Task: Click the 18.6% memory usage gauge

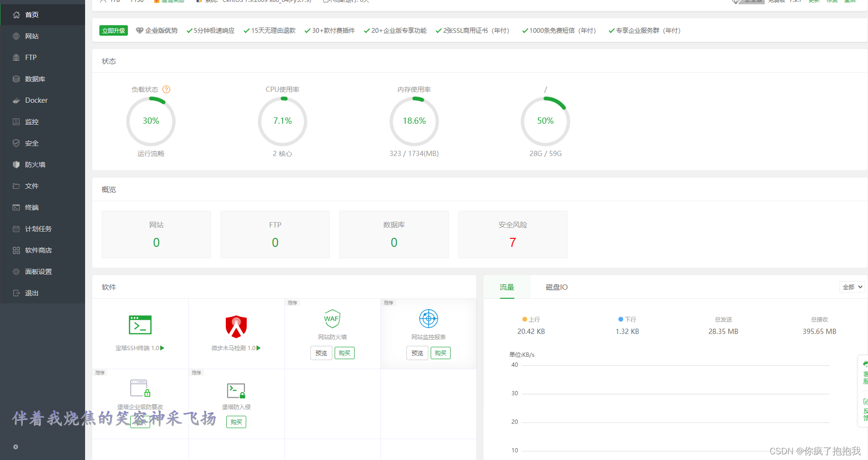Action: click(x=414, y=121)
